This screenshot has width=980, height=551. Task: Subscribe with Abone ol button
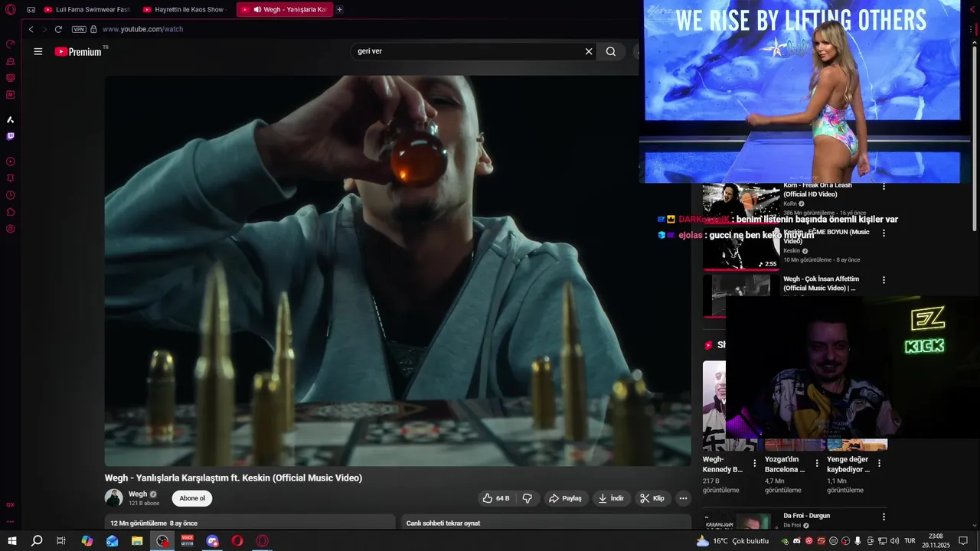coord(192,498)
